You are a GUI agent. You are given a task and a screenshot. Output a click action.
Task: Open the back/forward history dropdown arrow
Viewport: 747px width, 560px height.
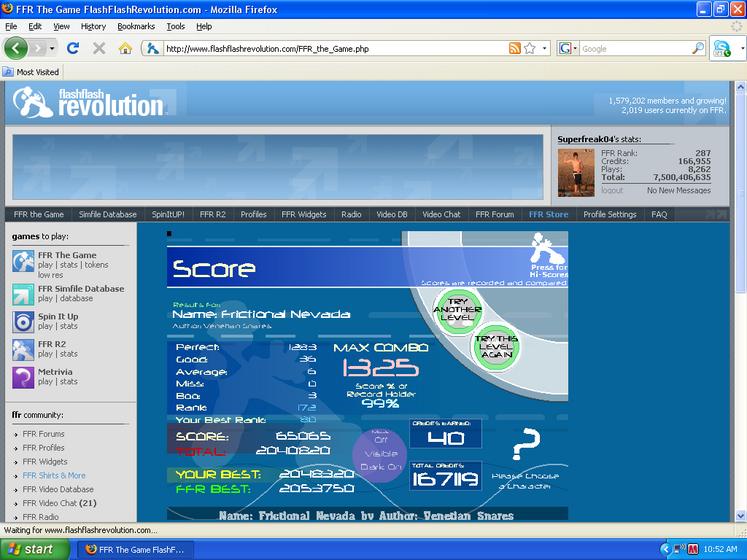(52, 48)
